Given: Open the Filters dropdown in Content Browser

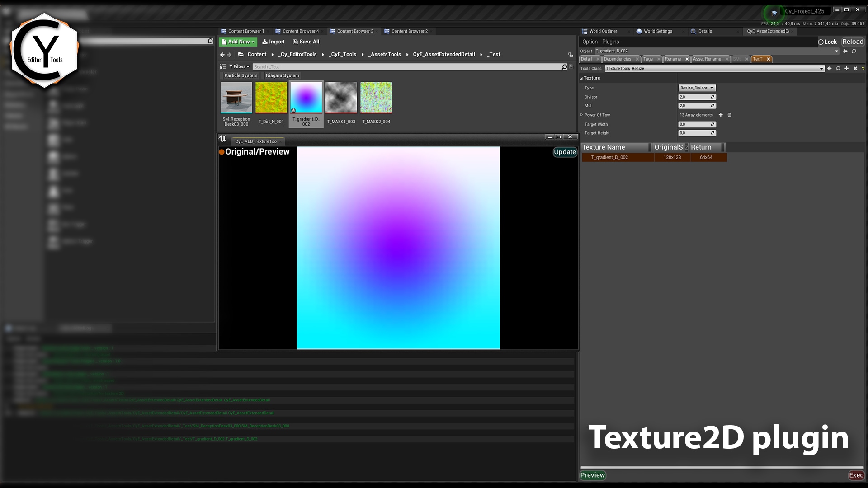Looking at the screenshot, I should pos(239,66).
